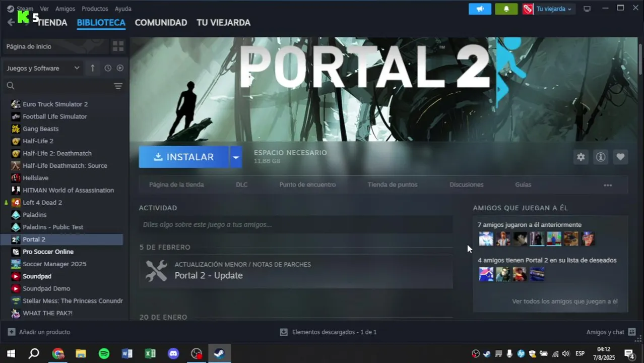Open File Explorer from taskbar
Screen dimensions: 644x363
81,353
